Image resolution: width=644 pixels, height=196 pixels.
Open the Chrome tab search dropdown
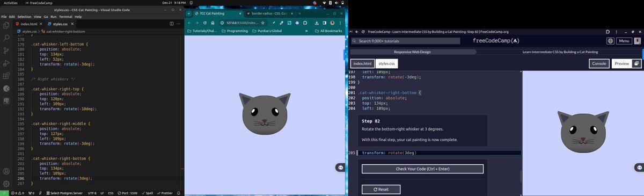pyautogui.click(x=188, y=13)
